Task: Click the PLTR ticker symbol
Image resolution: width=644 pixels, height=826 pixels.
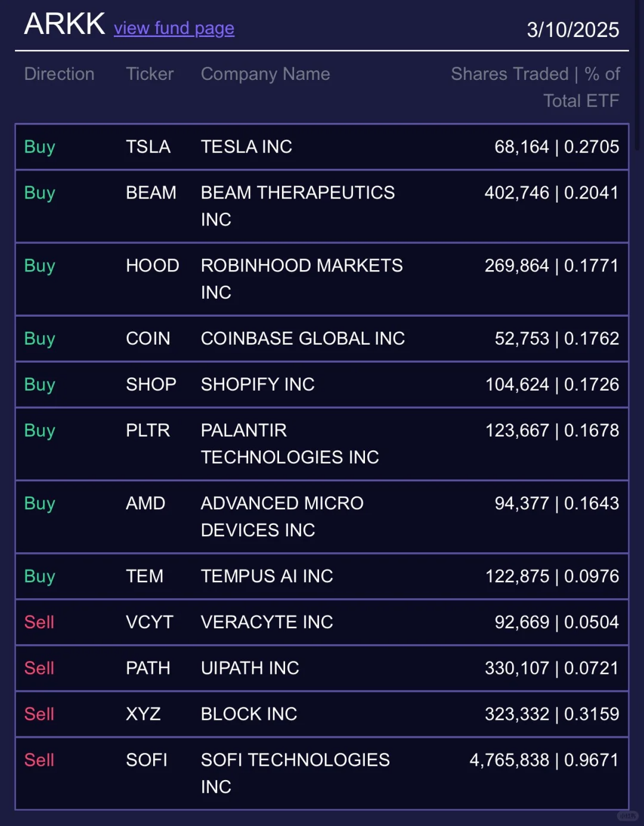Action: tap(148, 430)
